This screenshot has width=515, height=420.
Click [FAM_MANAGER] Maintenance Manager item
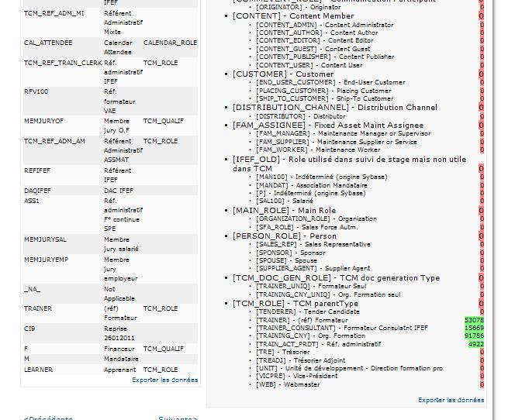(x=344, y=133)
